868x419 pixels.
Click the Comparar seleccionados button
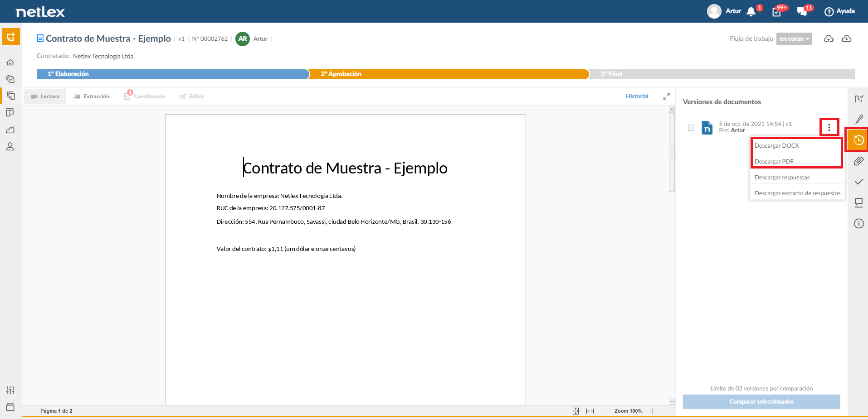click(x=761, y=402)
